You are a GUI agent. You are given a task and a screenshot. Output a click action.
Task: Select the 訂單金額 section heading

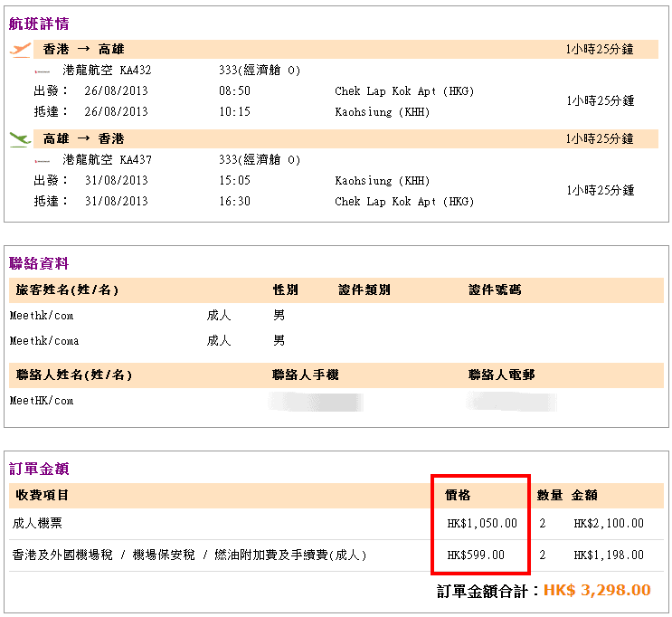pyautogui.click(x=39, y=469)
